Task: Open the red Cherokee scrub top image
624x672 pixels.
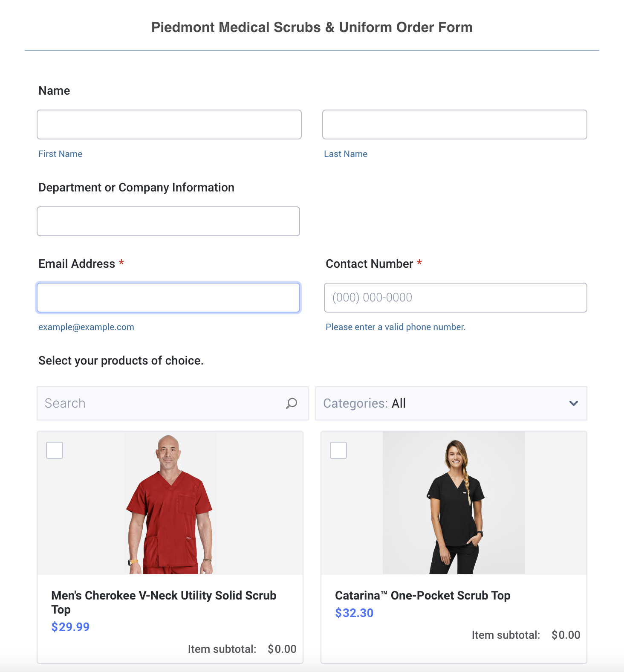Action: pyautogui.click(x=170, y=503)
